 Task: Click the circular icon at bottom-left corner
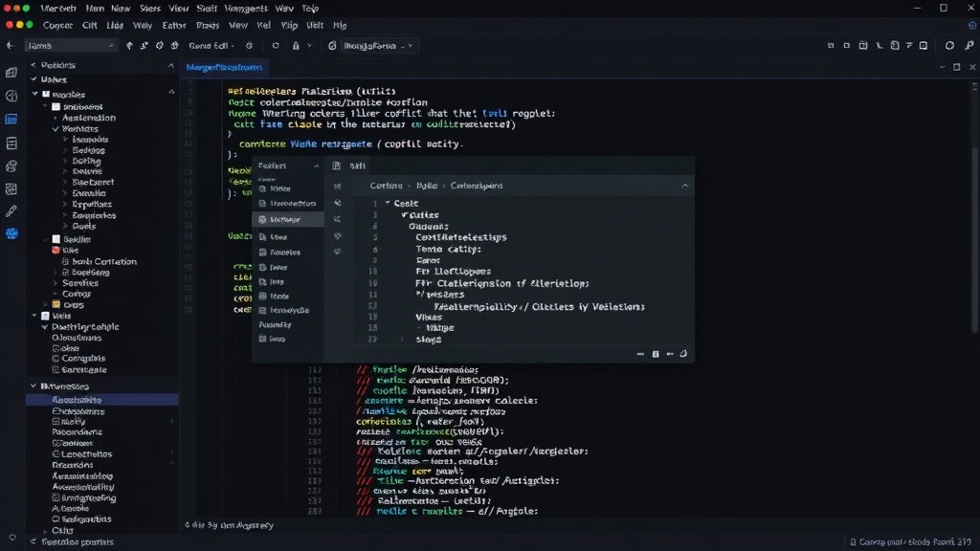click(11, 538)
